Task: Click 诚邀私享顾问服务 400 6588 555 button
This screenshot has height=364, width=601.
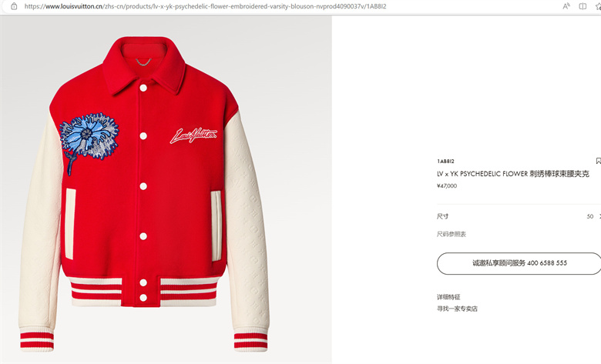Action: tap(519, 263)
